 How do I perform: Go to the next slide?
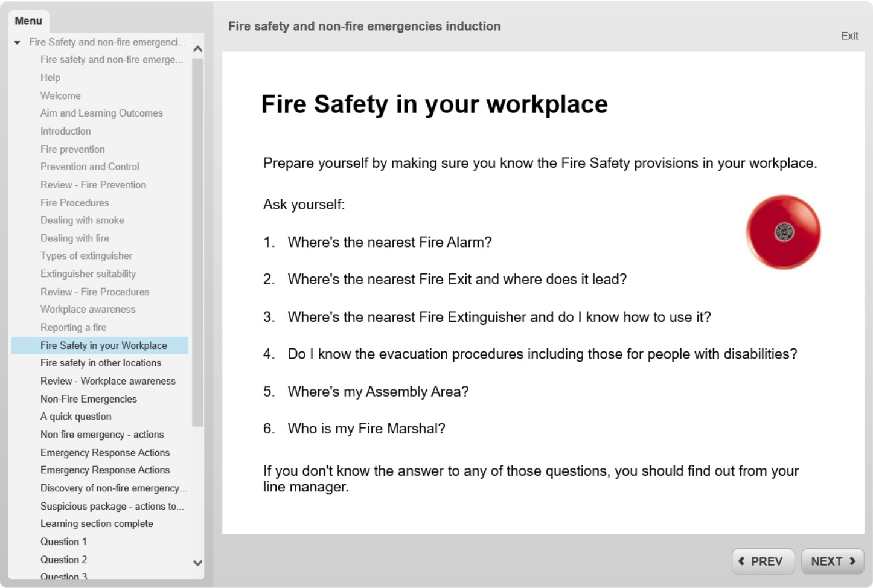(832, 561)
